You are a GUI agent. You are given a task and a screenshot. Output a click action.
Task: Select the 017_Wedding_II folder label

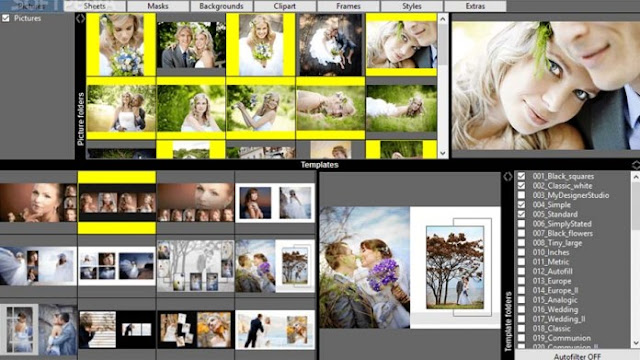pos(559,319)
